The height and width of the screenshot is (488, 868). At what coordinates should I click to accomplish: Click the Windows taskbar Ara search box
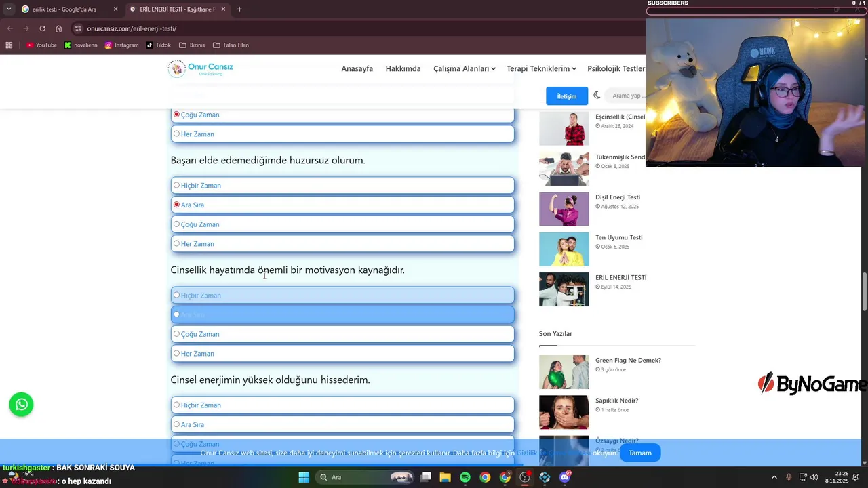366,477
